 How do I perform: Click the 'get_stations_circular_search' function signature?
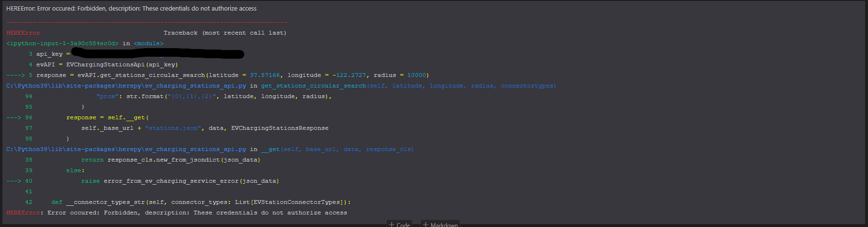(x=409, y=86)
